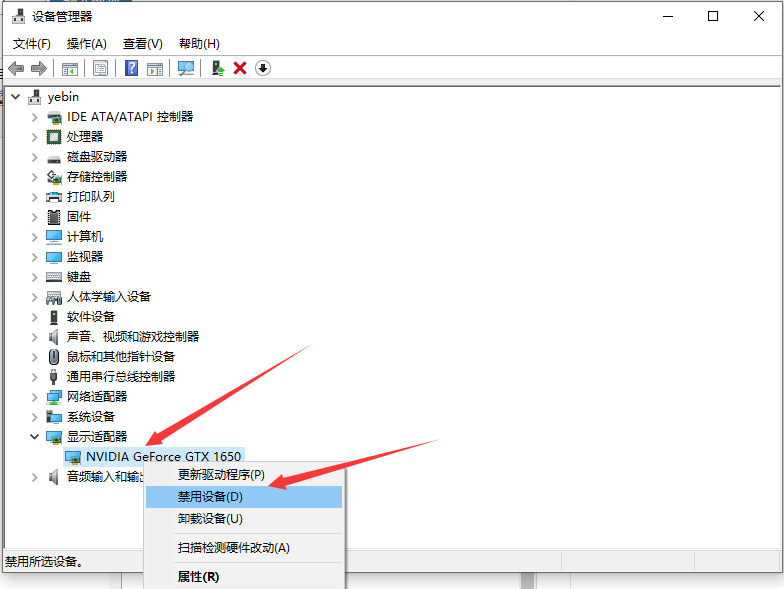Select the yebin root label
Image resolution: width=784 pixels, height=589 pixels.
pyautogui.click(x=63, y=96)
